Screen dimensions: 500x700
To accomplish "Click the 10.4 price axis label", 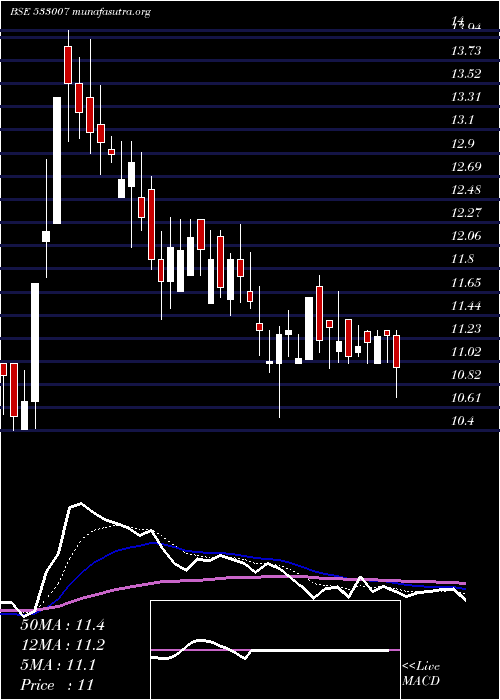I will pos(463,421).
